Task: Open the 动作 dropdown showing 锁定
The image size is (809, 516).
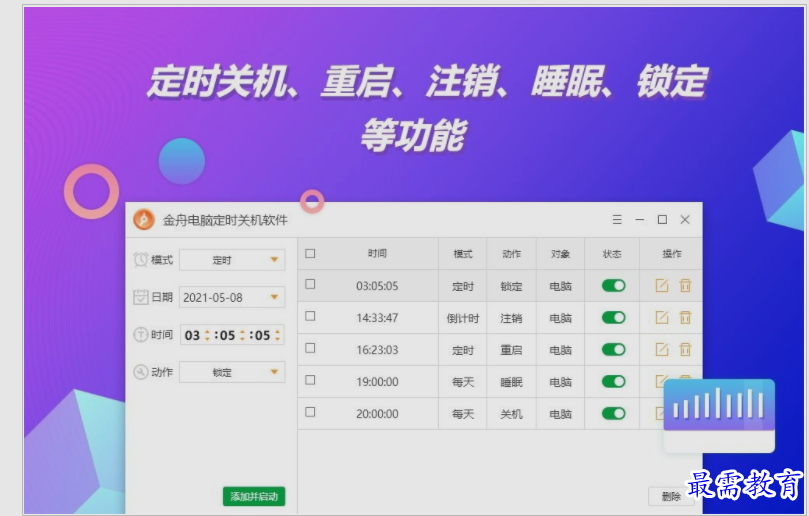Action: [x=232, y=372]
